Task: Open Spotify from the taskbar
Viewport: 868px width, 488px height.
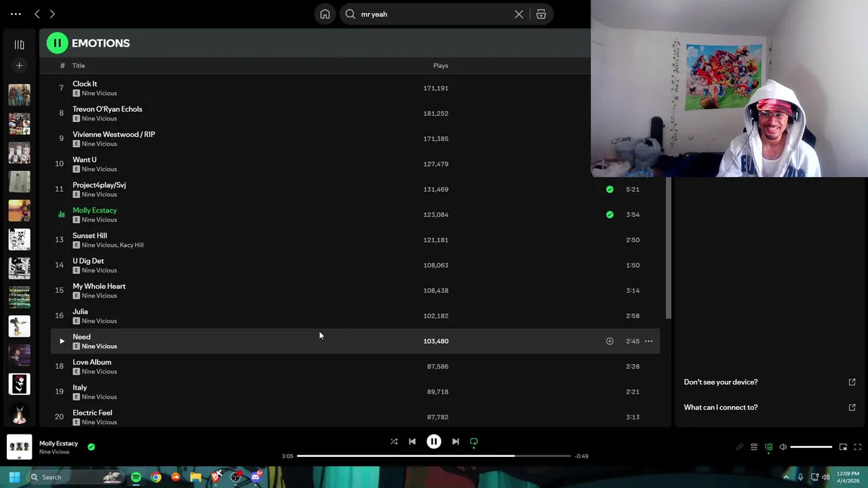Action: point(136,477)
